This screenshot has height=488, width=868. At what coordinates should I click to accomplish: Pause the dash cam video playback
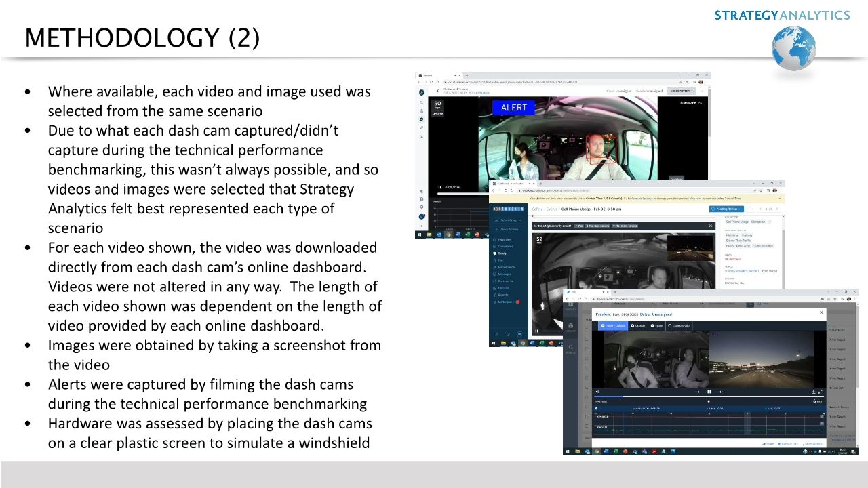point(709,392)
